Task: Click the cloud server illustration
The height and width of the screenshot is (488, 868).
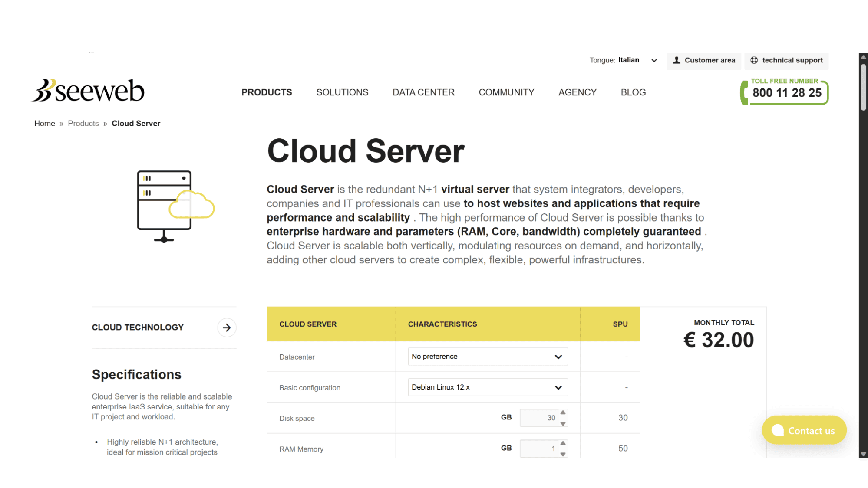Action: pyautogui.click(x=175, y=206)
